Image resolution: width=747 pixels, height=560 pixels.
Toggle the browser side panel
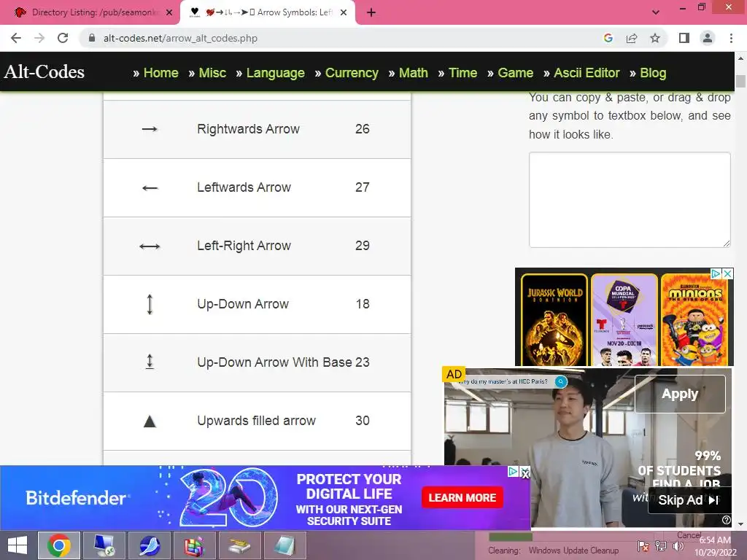pos(684,38)
